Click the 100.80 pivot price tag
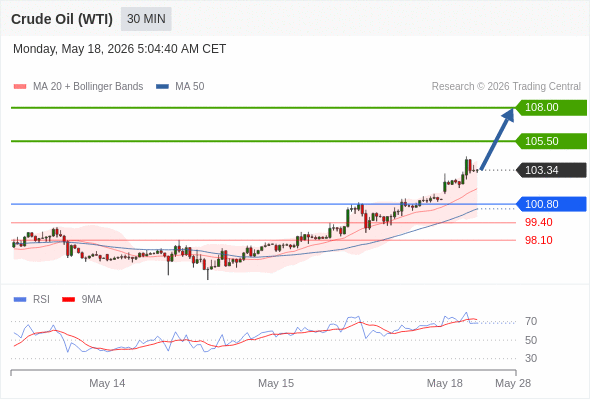 pos(551,204)
